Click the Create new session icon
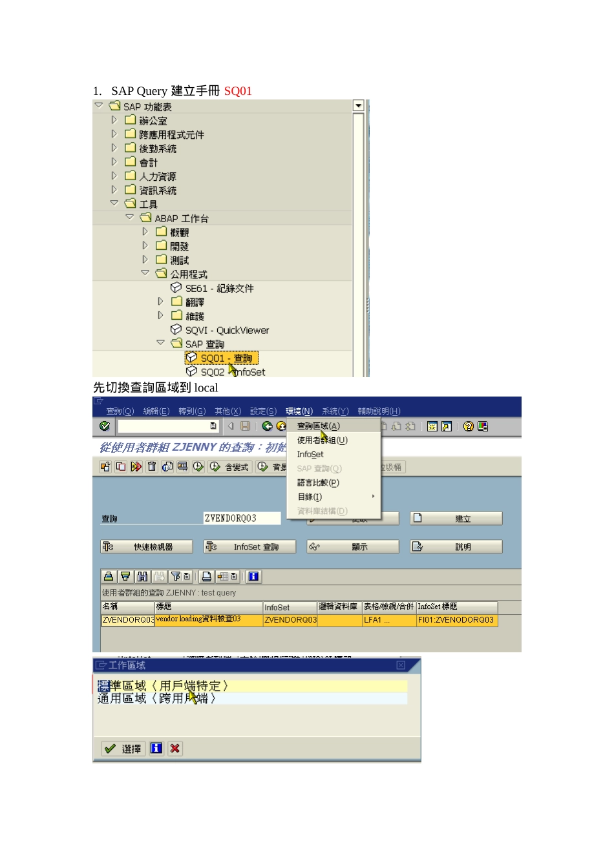Image resolution: width=614 pixels, height=868 pixels. 432,426
